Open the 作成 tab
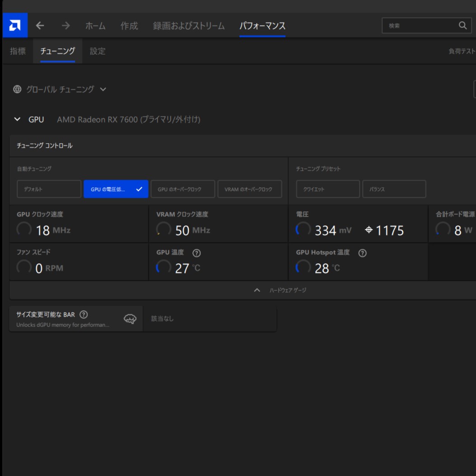The height and width of the screenshot is (476, 476). (129, 26)
